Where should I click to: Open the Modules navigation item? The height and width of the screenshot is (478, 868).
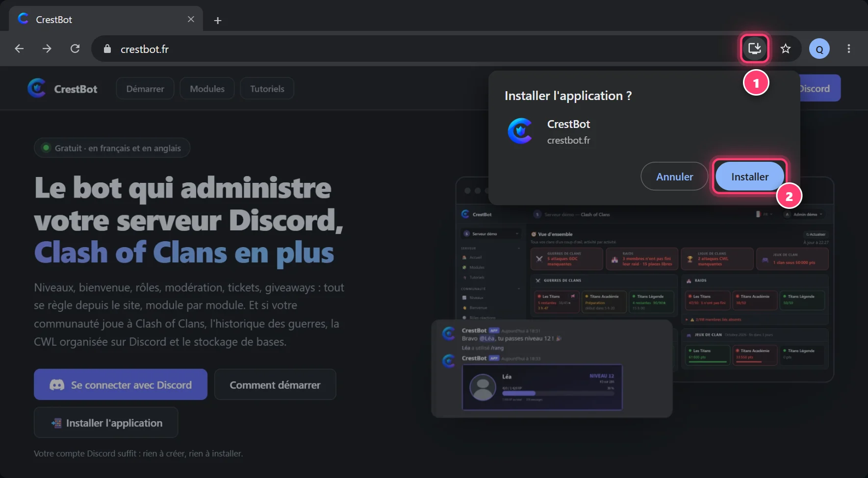coord(207,89)
